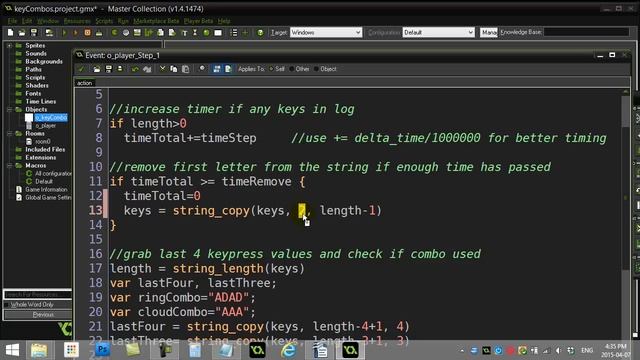Undo last edit in code editor
This screenshot has height=360, width=640.
135,69
